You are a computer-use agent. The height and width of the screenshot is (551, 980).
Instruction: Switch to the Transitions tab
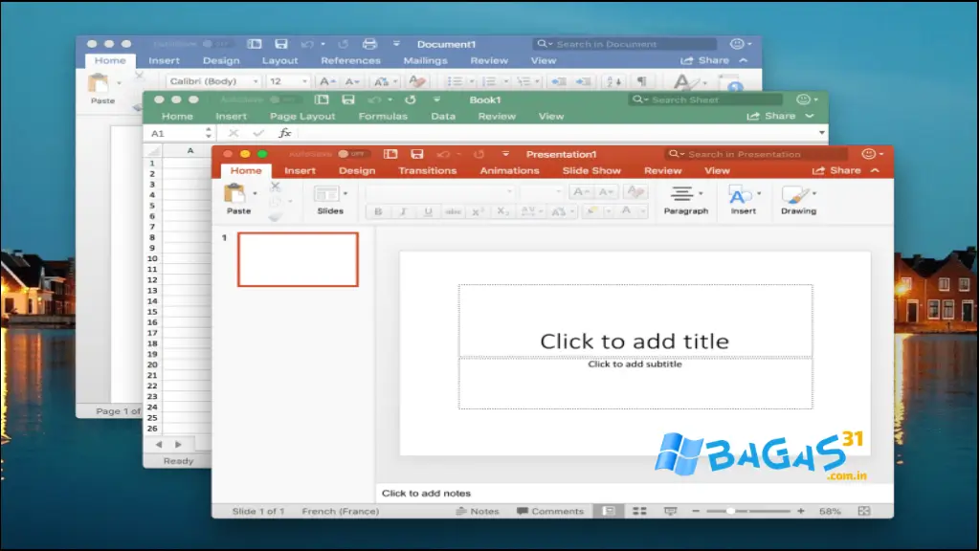tap(427, 170)
